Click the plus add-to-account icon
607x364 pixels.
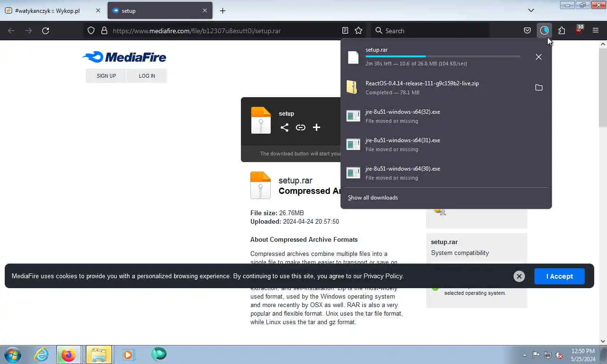pos(316,127)
